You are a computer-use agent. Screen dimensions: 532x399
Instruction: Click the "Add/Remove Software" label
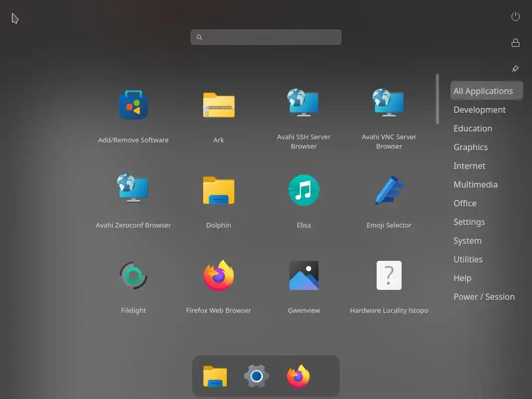pyautogui.click(x=134, y=140)
